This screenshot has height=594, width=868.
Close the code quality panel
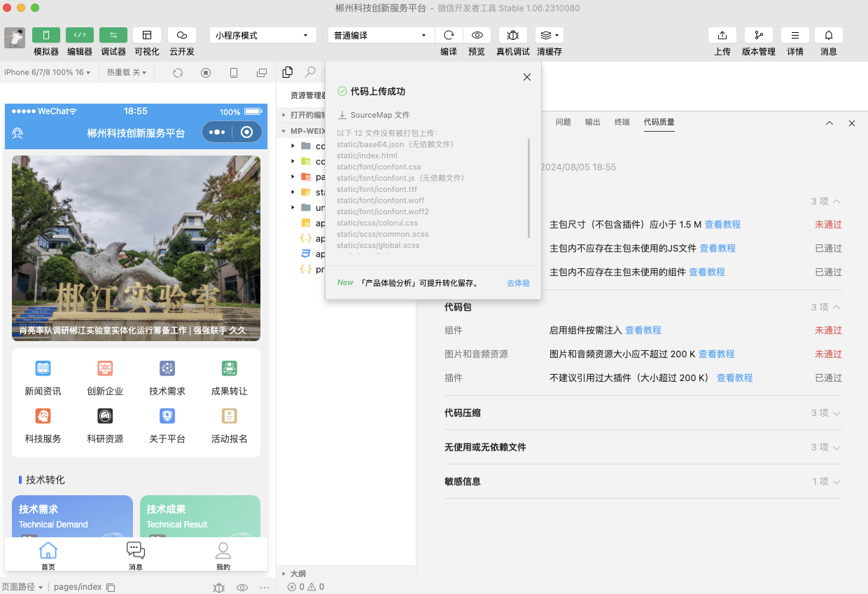pyautogui.click(x=852, y=123)
